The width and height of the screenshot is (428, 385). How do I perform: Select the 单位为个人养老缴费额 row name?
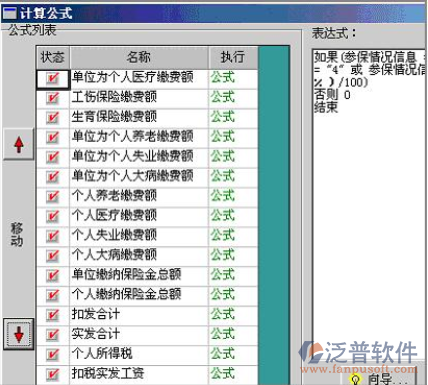[133, 136]
